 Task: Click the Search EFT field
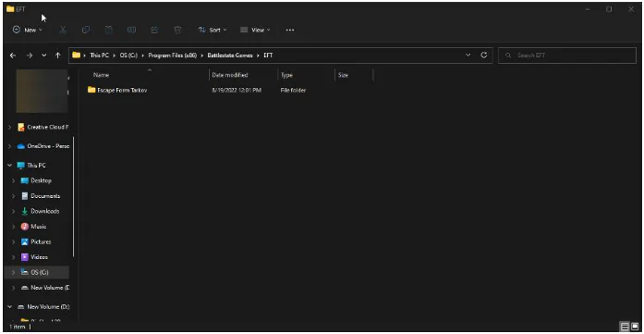point(566,56)
